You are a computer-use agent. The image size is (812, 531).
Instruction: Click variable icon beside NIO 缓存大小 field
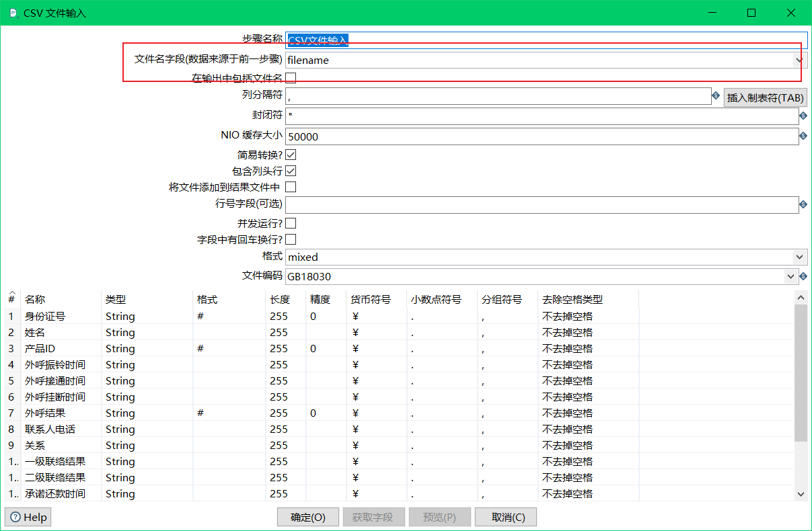(803, 136)
